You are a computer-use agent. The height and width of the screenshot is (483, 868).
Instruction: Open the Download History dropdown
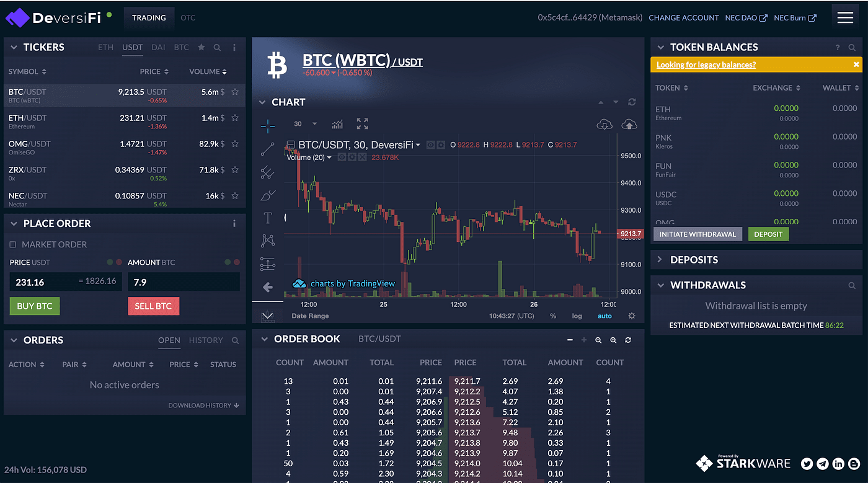[203, 405]
